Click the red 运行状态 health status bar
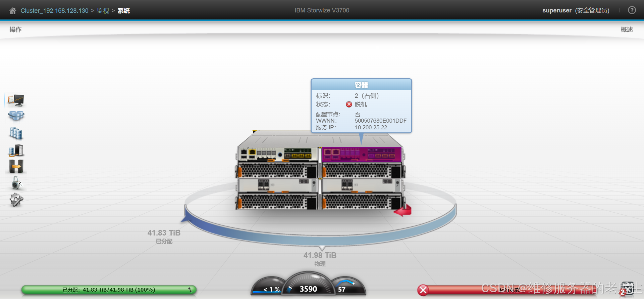The height and width of the screenshot is (299, 644). point(510,290)
